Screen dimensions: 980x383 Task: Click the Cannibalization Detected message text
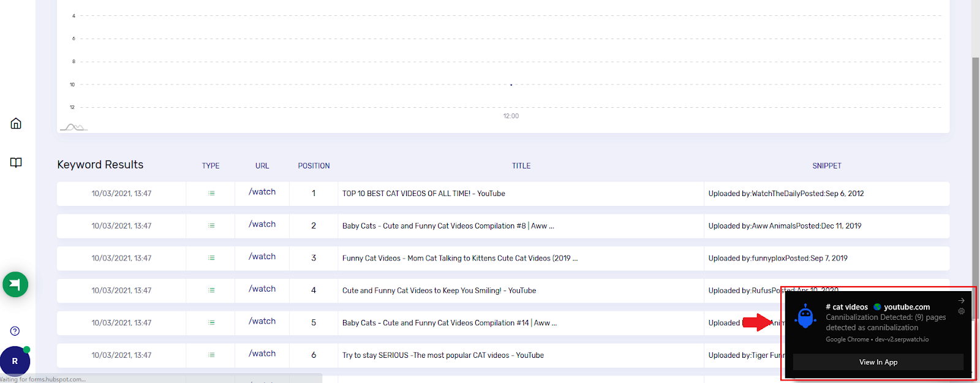point(886,322)
